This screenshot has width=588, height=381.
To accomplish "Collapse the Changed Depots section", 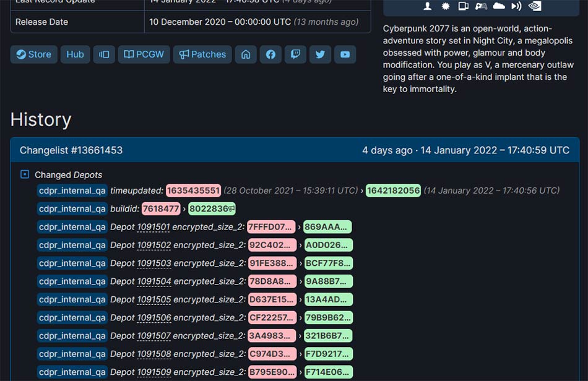I will pos(25,174).
